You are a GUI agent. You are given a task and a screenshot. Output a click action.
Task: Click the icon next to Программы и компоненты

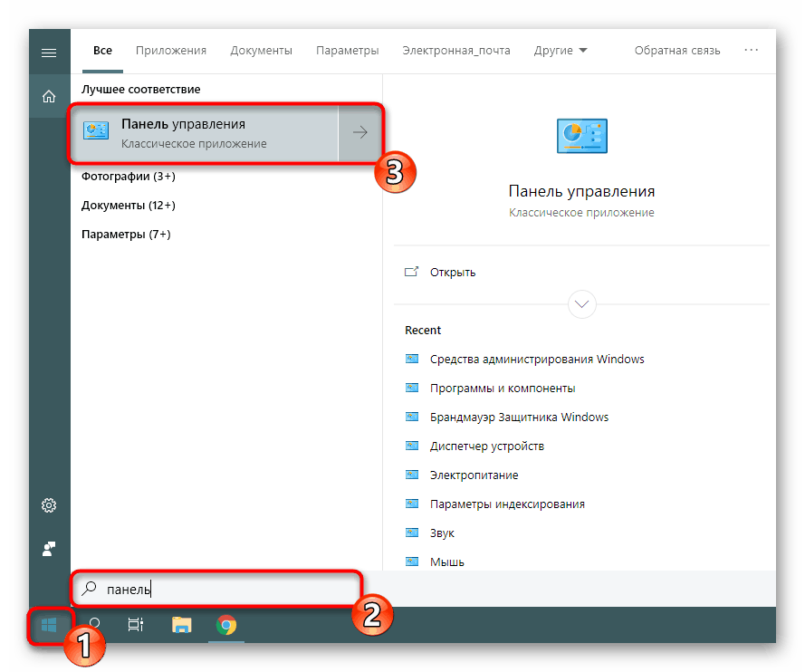(412, 389)
